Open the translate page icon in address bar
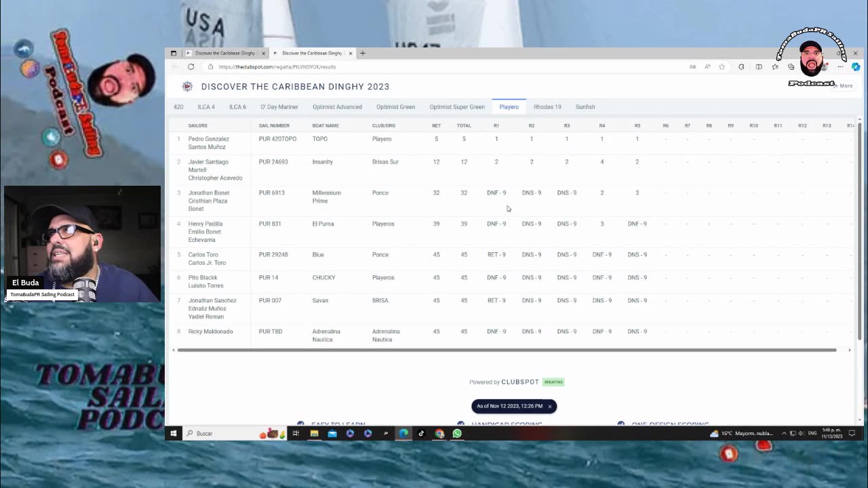The width and height of the screenshot is (868, 488). (692, 66)
